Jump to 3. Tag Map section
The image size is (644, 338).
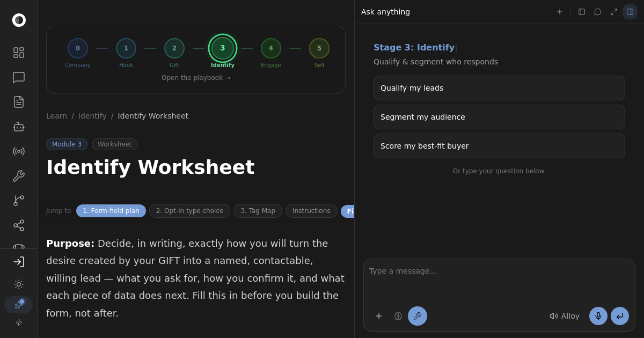point(258,211)
